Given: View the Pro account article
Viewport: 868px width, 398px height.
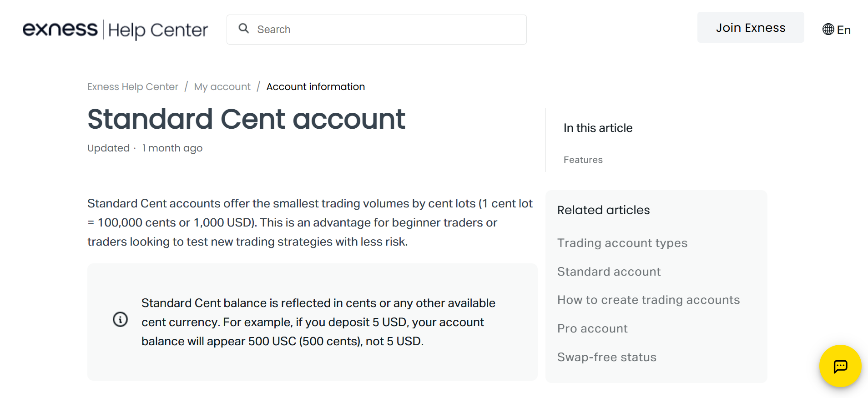Looking at the screenshot, I should tap(592, 329).
